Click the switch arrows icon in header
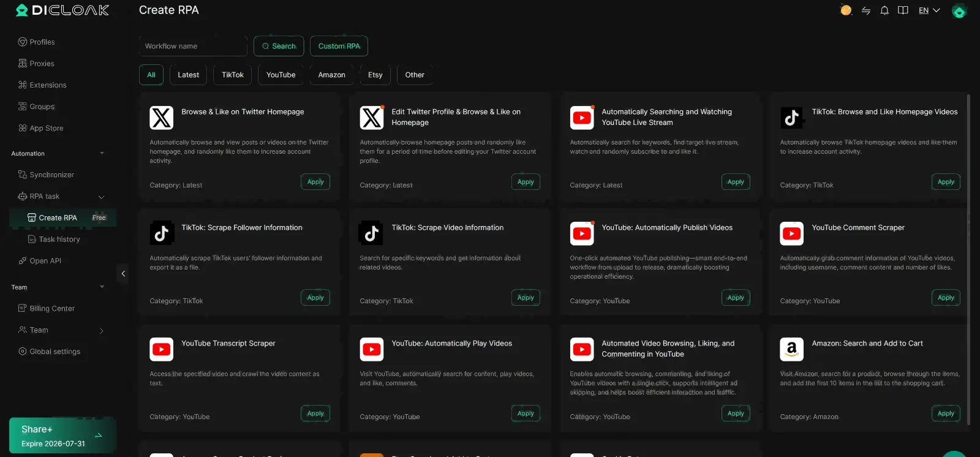 click(x=866, y=10)
